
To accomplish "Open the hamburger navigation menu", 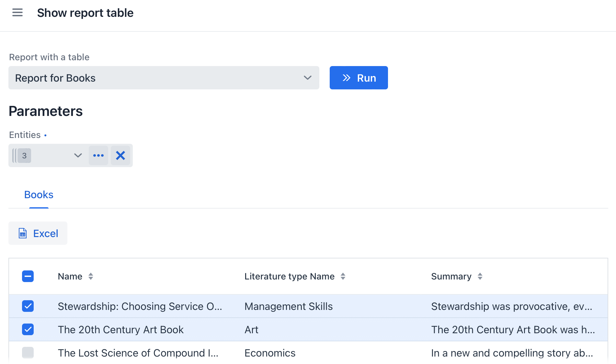I will click(x=17, y=13).
